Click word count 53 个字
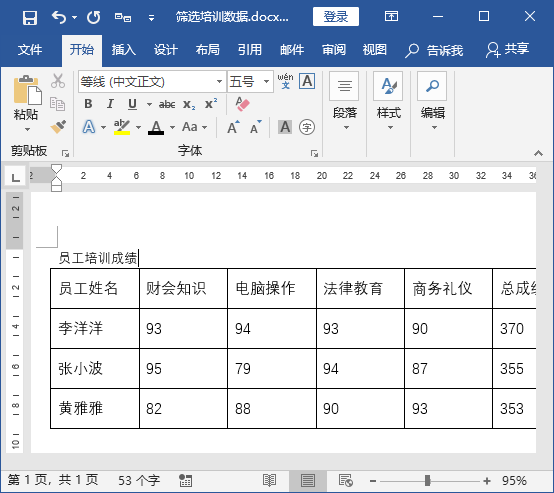Screen dimensions: 554x493 click(139, 481)
